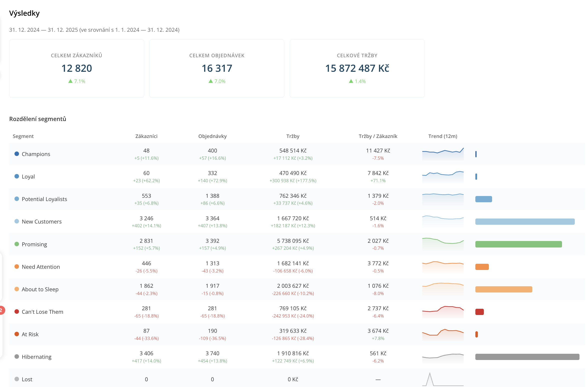The width and height of the screenshot is (588, 387).
Task: Click the Can't Lose Them trend chart
Action: [x=443, y=312]
